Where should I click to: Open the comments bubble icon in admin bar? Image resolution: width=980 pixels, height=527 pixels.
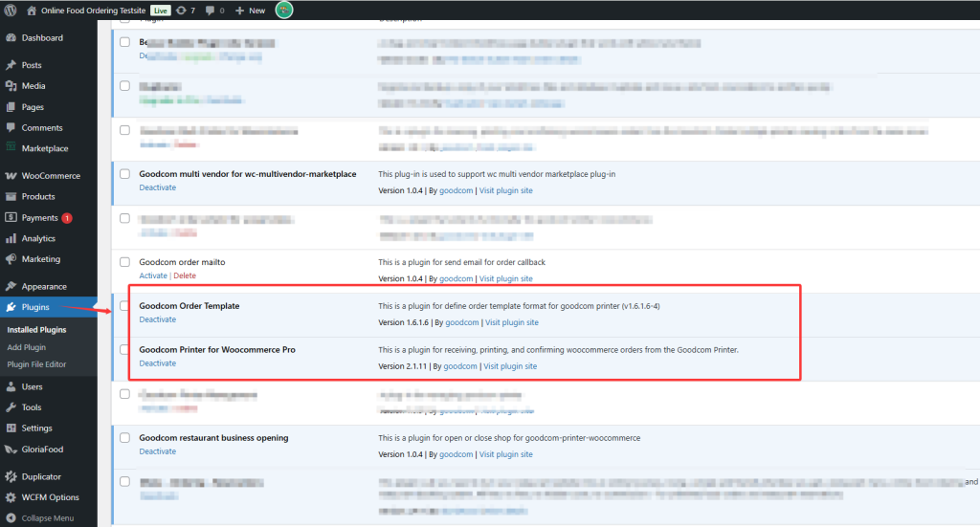[210, 10]
